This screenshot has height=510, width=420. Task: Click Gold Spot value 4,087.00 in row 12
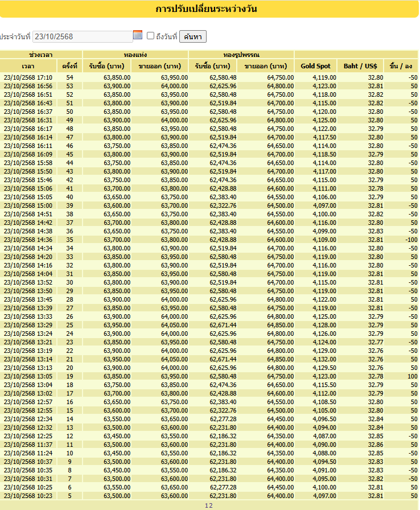click(x=324, y=436)
